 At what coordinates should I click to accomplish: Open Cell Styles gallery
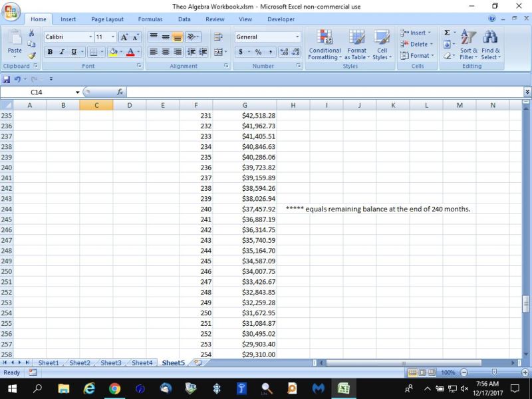click(382, 45)
